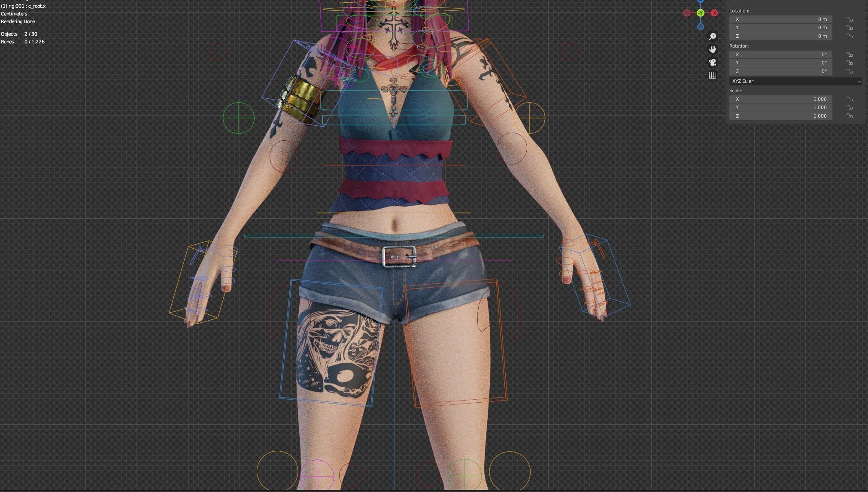868x492 pixels.
Task: Toggle the camera view icon
Action: (713, 62)
